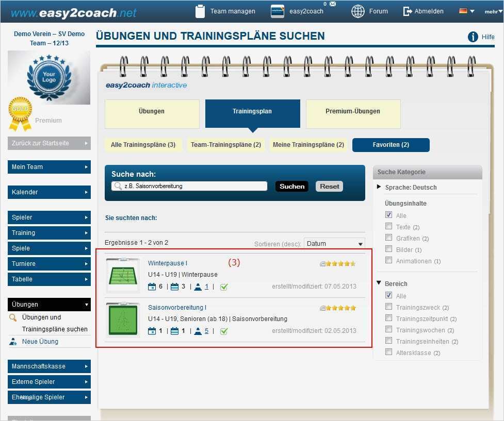This screenshot has height=421, width=504.
Task: Click the Your Logo team emblem
Action: click(49, 77)
